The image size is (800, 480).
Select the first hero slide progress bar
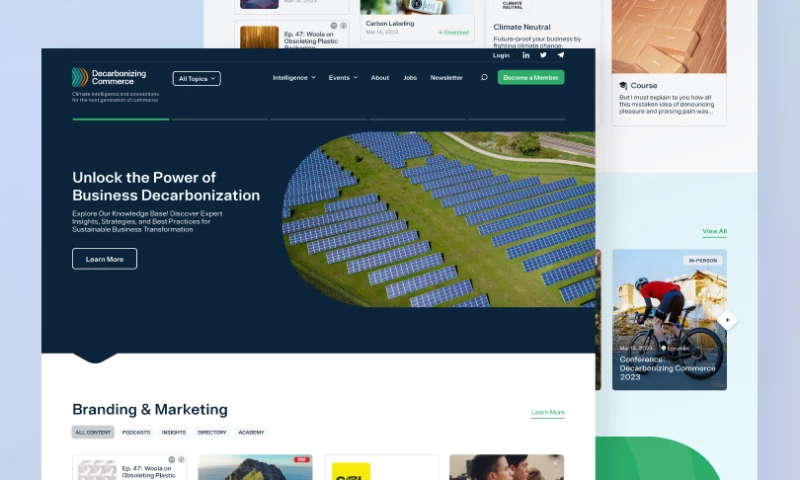click(121, 119)
